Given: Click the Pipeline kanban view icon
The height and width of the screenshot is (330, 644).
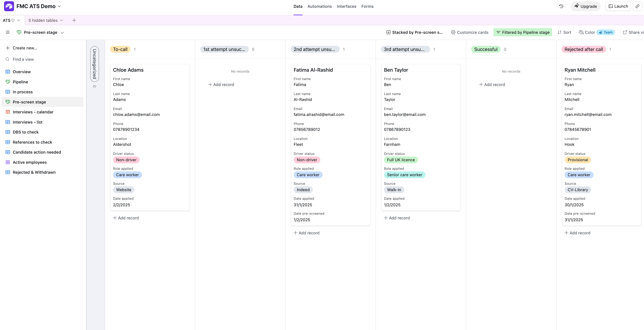Looking at the screenshot, I should pyautogui.click(x=8, y=82).
